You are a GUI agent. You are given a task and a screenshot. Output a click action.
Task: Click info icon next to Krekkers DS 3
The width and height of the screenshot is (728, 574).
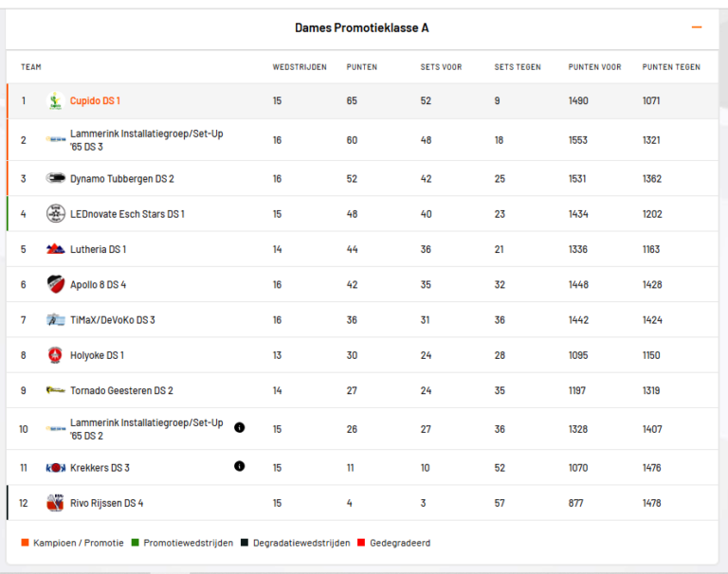pos(239,466)
